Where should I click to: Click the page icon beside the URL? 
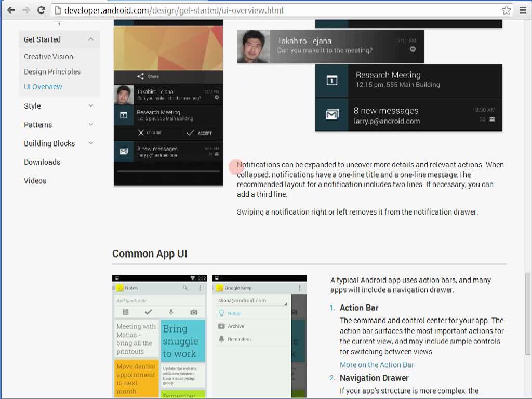[58, 10]
